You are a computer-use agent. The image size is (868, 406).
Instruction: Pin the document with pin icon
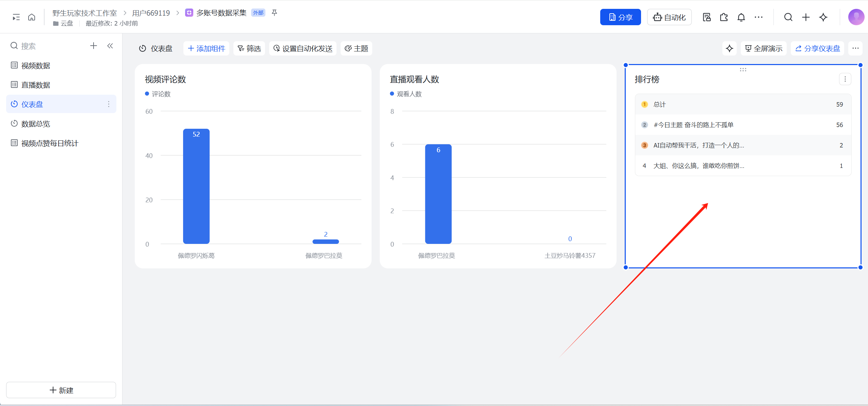tap(274, 13)
